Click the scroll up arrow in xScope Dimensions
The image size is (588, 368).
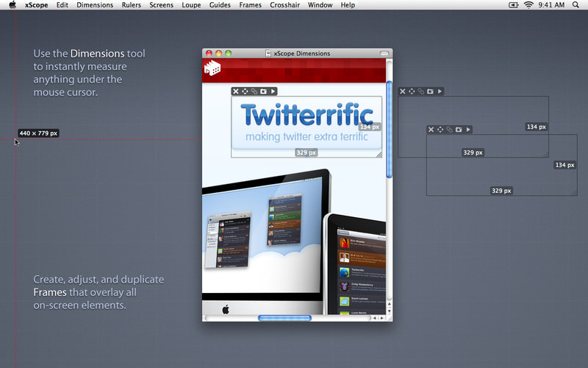tap(389, 304)
